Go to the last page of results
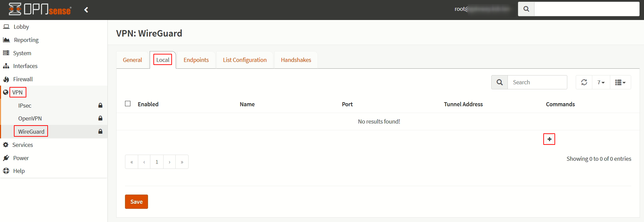 coord(182,162)
